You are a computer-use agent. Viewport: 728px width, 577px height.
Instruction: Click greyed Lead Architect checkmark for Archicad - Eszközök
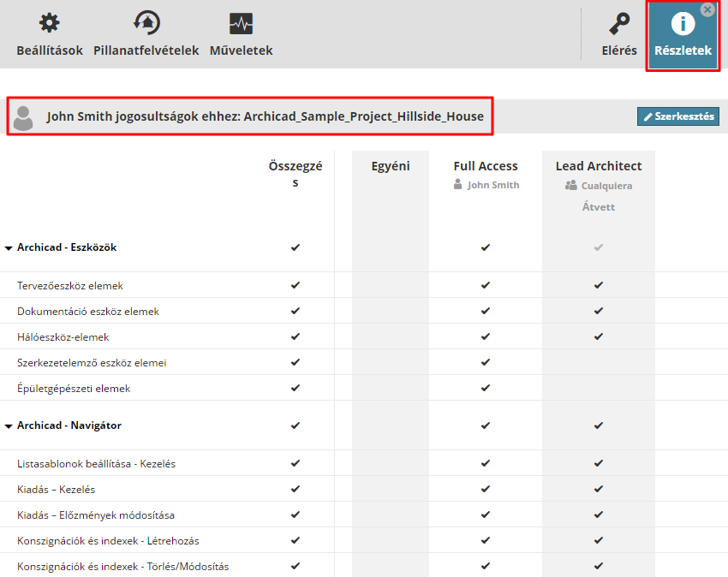(x=599, y=247)
